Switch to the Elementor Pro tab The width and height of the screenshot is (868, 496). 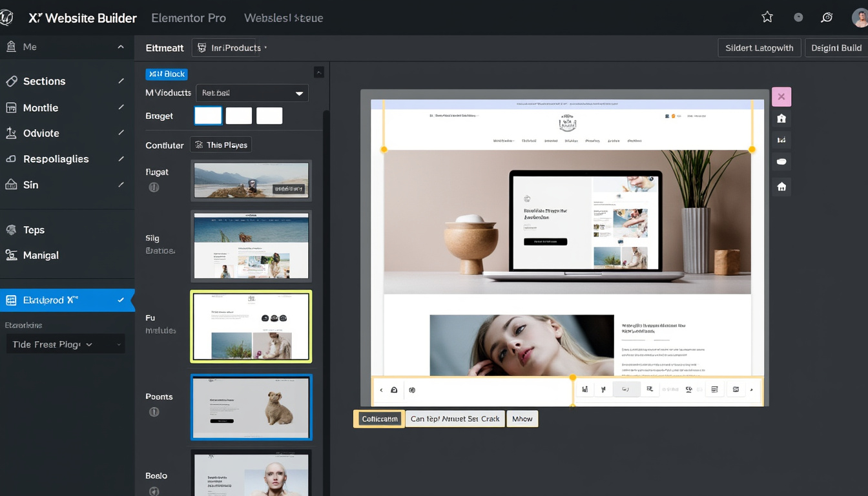[189, 17]
